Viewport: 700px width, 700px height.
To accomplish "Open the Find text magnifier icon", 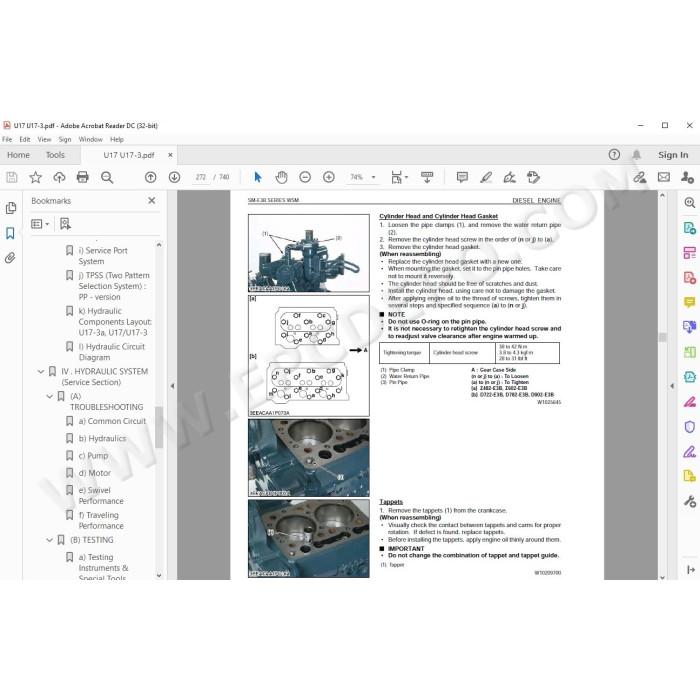I will pyautogui.click(x=107, y=178).
